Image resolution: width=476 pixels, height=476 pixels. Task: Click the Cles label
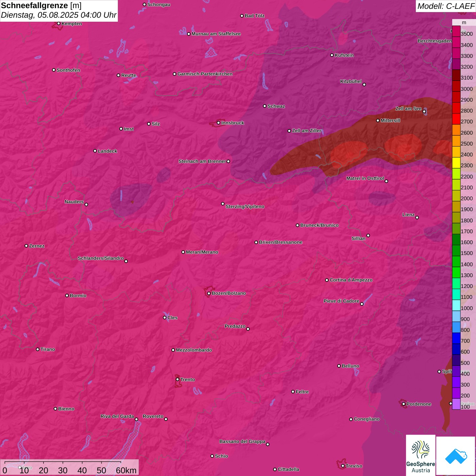[x=172, y=318]
